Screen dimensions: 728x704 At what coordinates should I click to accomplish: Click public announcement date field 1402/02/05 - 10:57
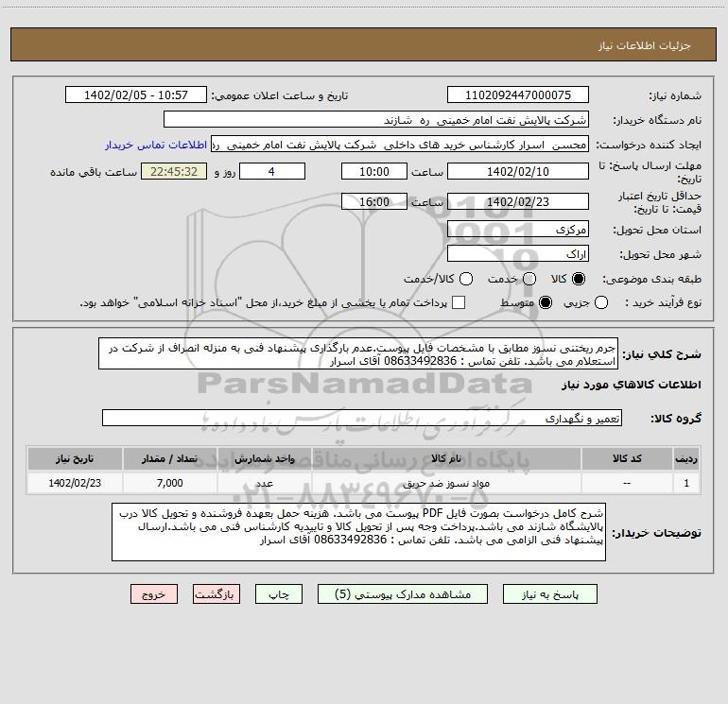(136, 95)
